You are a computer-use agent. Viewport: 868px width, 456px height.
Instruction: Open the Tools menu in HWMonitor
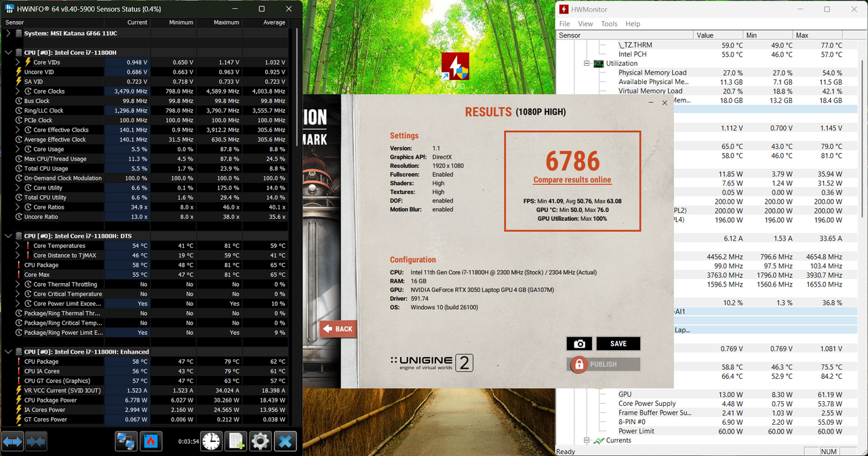click(x=609, y=24)
